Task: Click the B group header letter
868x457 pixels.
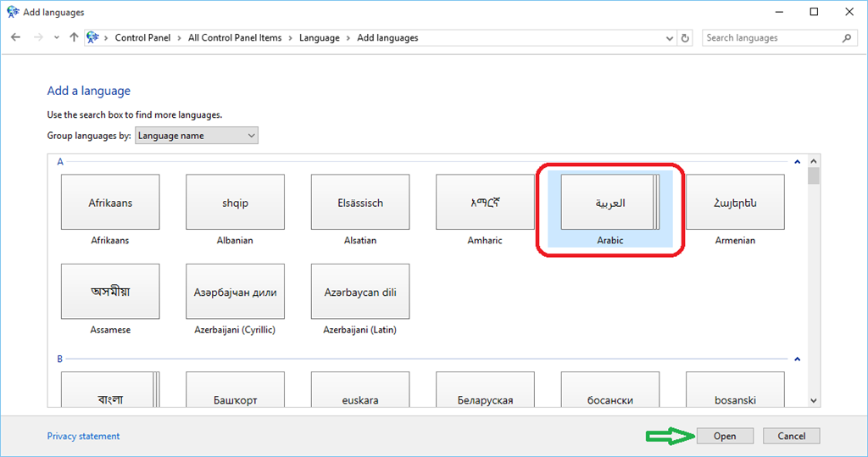Action: tap(60, 359)
